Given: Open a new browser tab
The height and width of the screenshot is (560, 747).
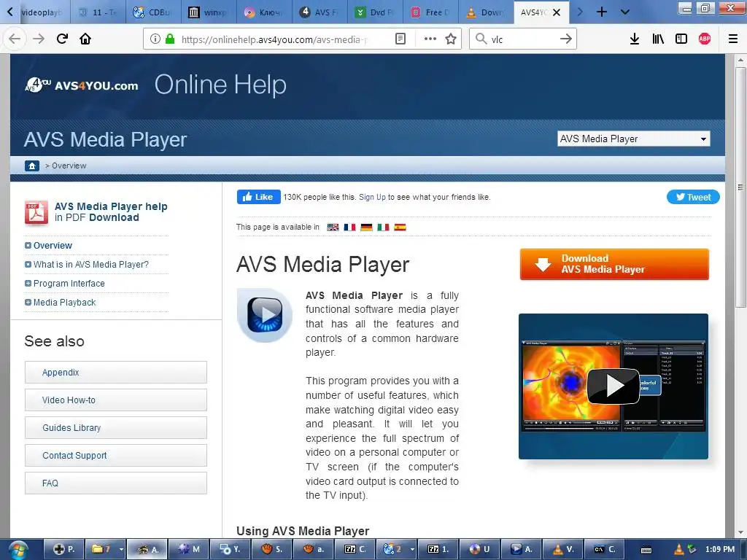Looking at the screenshot, I should (x=602, y=12).
